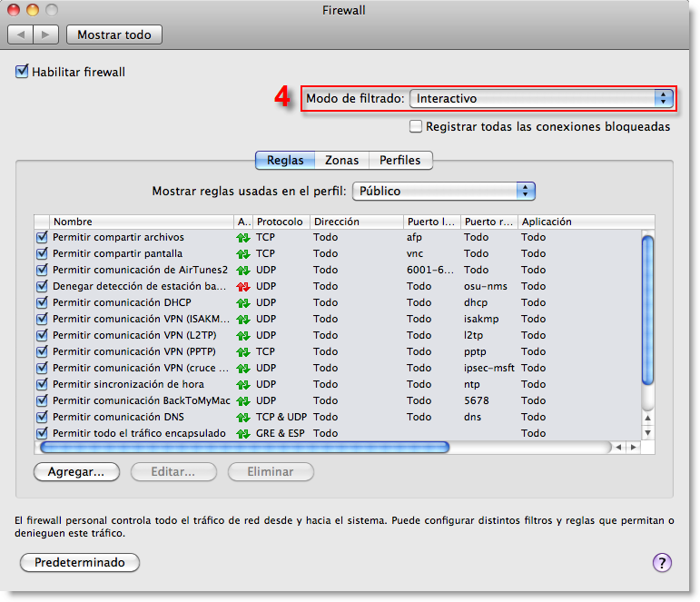Disable the Habilitar firewall checkbox
This screenshot has height=602, width=700.
click(23, 71)
